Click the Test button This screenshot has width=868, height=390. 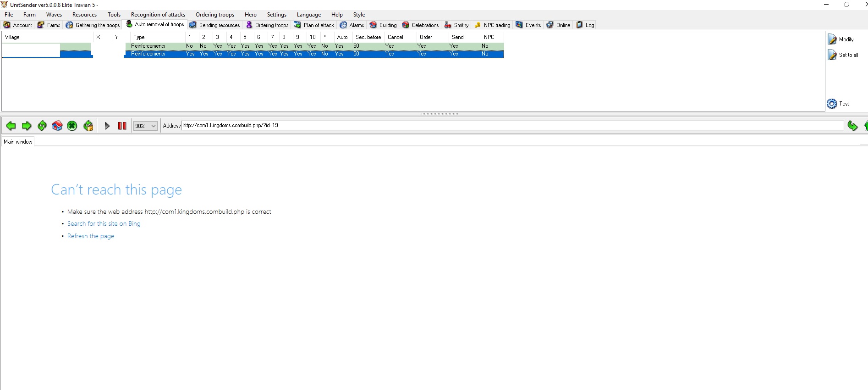coord(838,104)
